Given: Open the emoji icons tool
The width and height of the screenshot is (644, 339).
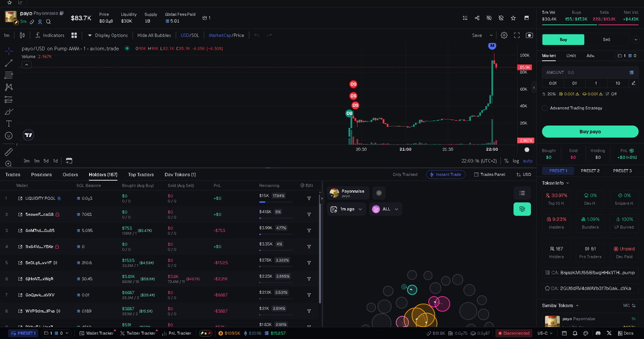Looking at the screenshot, I should 9,136.
